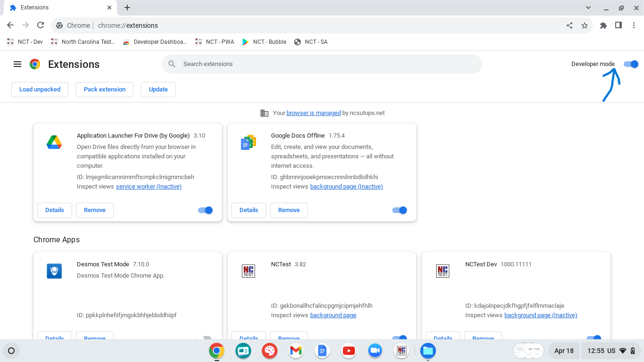Image resolution: width=644 pixels, height=362 pixels.
Task: Open the tab search dropdown chevron
Action: click(x=588, y=8)
